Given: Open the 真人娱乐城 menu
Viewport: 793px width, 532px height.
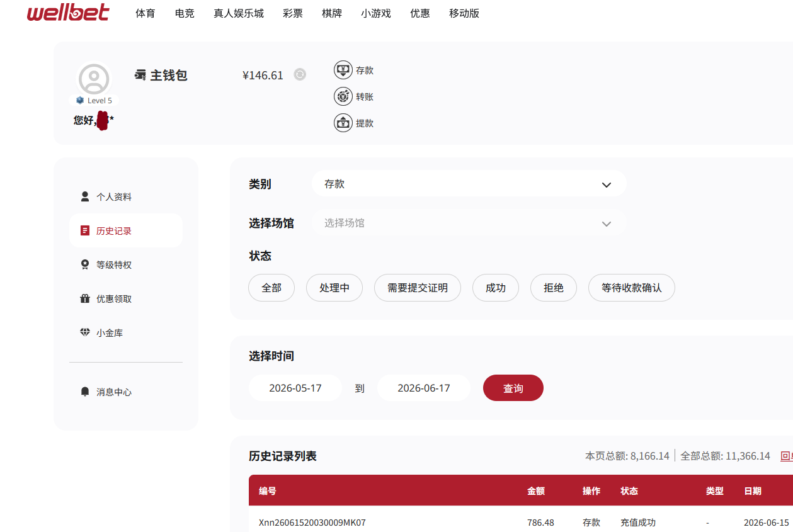Looking at the screenshot, I should [239, 13].
